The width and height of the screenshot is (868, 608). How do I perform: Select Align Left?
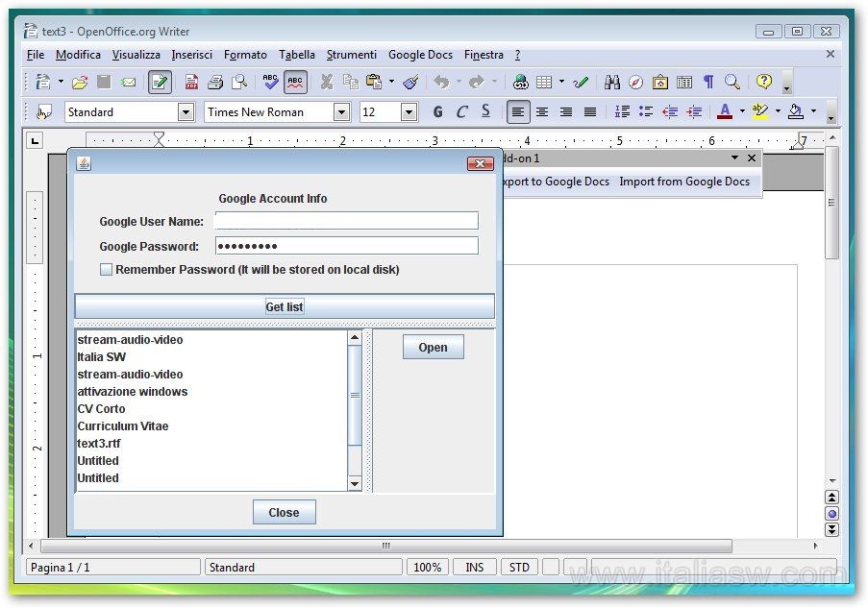(518, 112)
